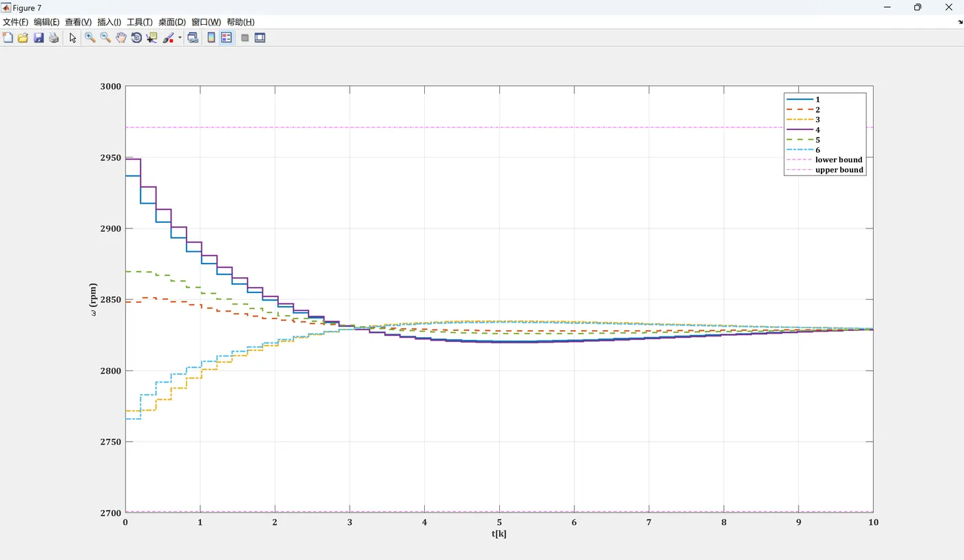Open the 文件(F) menu
The width and height of the screenshot is (964, 560).
(15, 22)
